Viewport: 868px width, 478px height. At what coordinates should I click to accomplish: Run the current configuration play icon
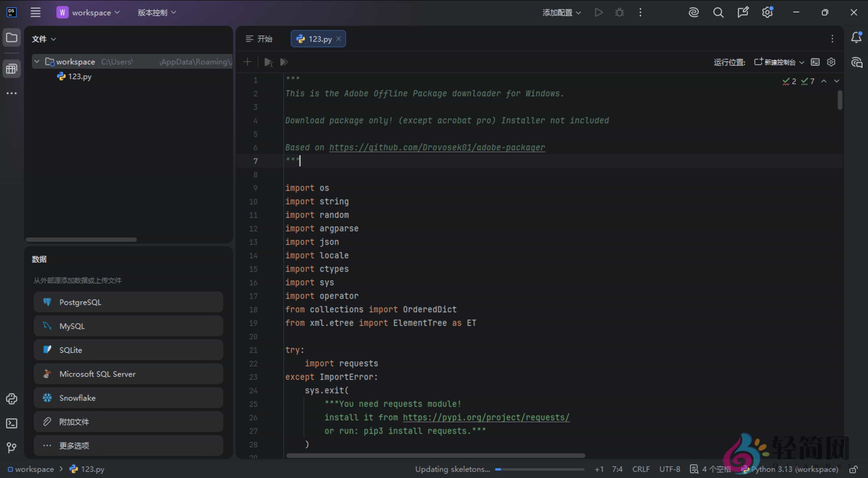click(x=599, y=12)
